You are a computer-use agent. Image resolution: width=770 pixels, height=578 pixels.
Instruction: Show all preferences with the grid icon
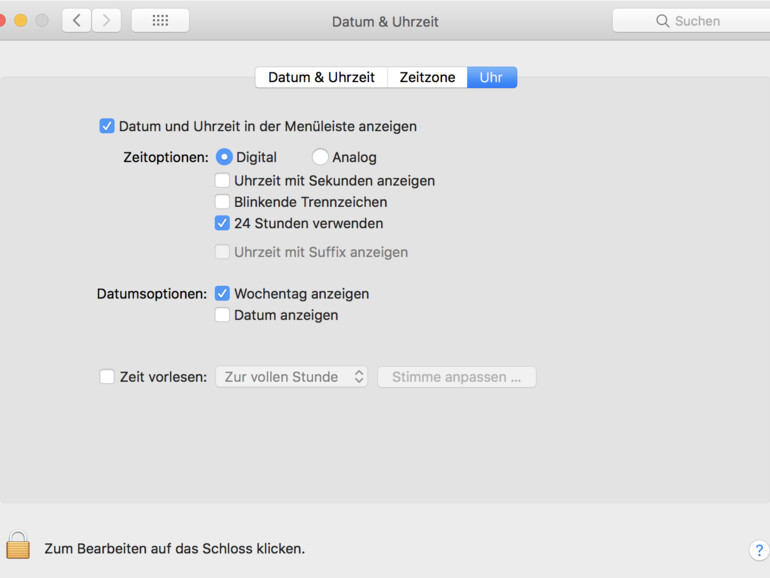click(x=160, y=20)
